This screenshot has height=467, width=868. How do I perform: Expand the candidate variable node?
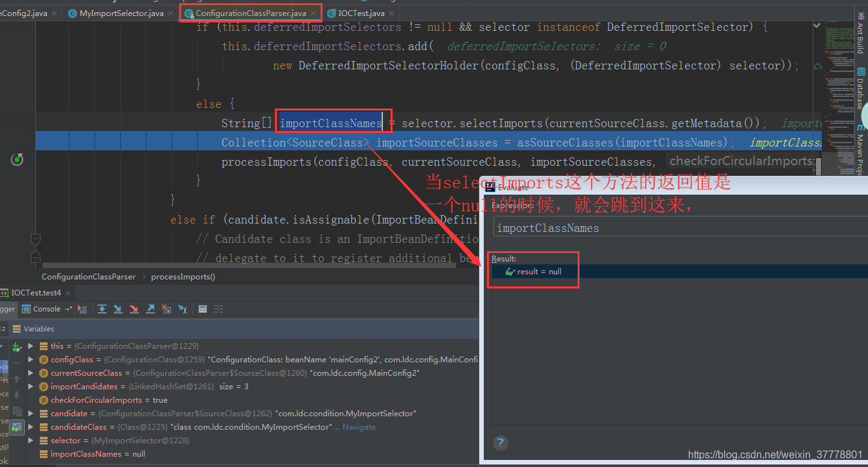click(x=30, y=414)
